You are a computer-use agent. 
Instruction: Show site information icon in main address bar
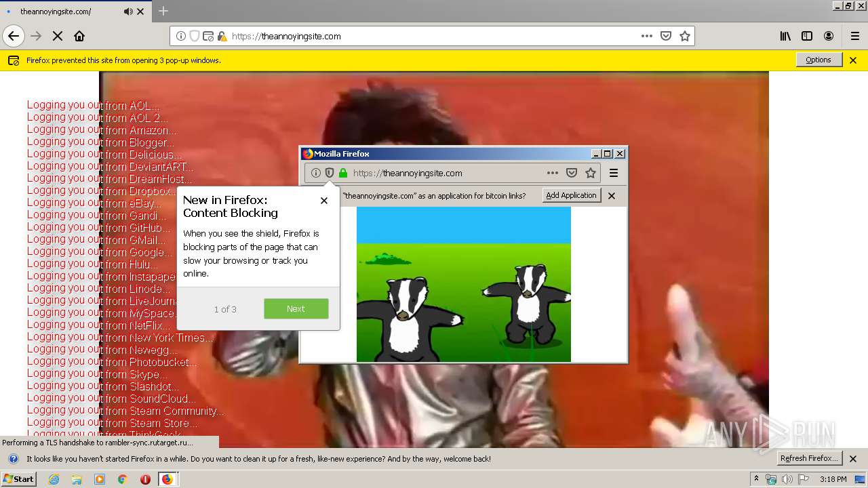click(x=181, y=36)
